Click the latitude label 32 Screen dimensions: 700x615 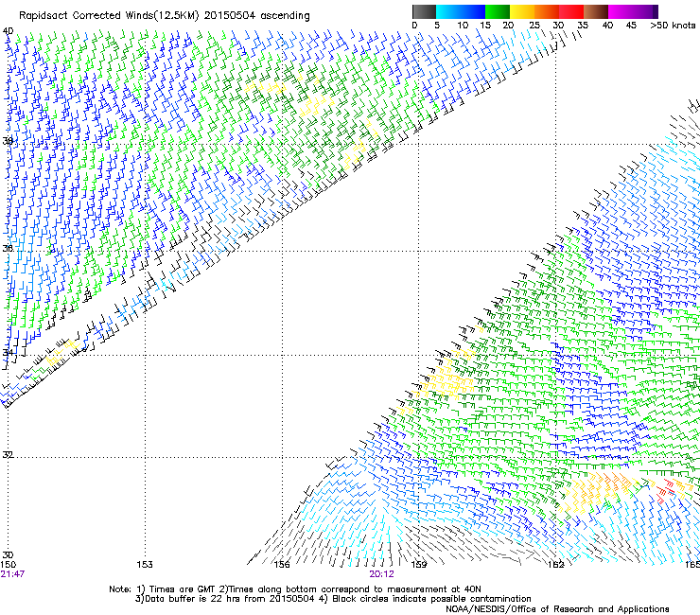8,455
